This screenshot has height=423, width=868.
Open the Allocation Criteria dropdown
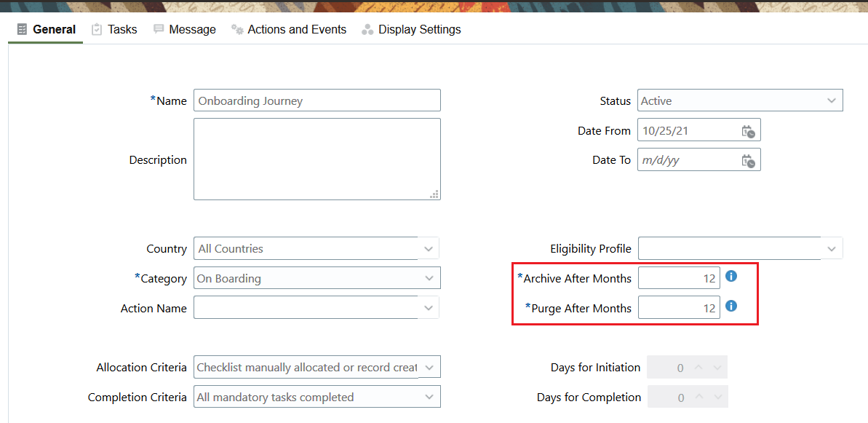pos(429,368)
